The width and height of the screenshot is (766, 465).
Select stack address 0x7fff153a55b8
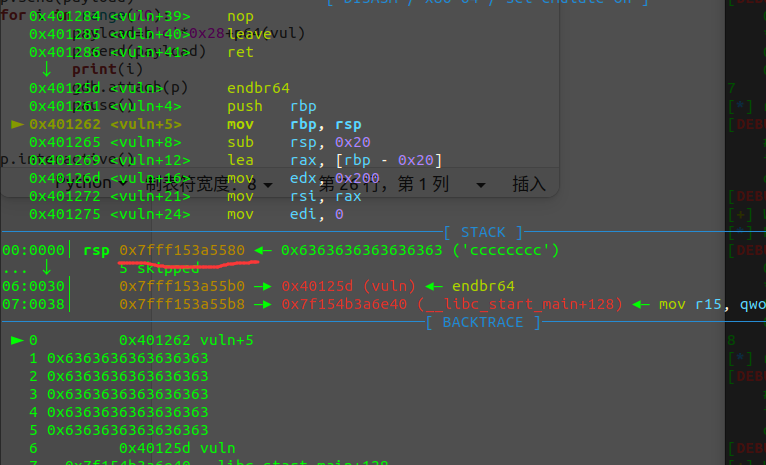point(182,304)
